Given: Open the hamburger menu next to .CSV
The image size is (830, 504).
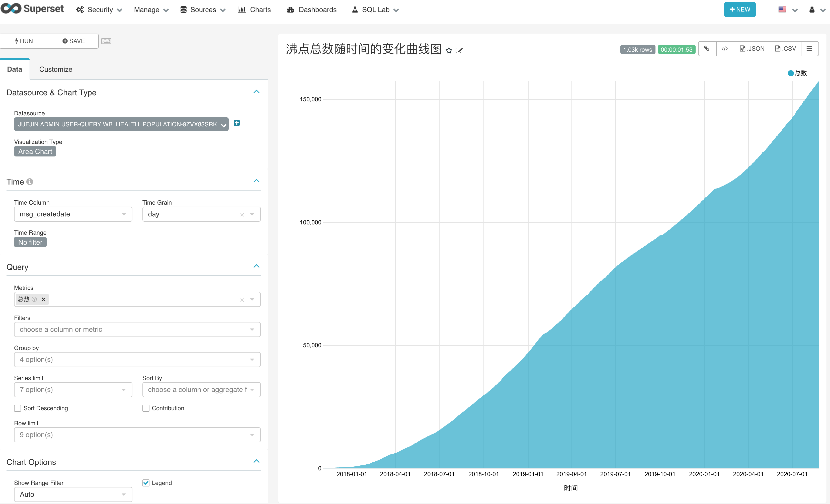Looking at the screenshot, I should tap(809, 49).
